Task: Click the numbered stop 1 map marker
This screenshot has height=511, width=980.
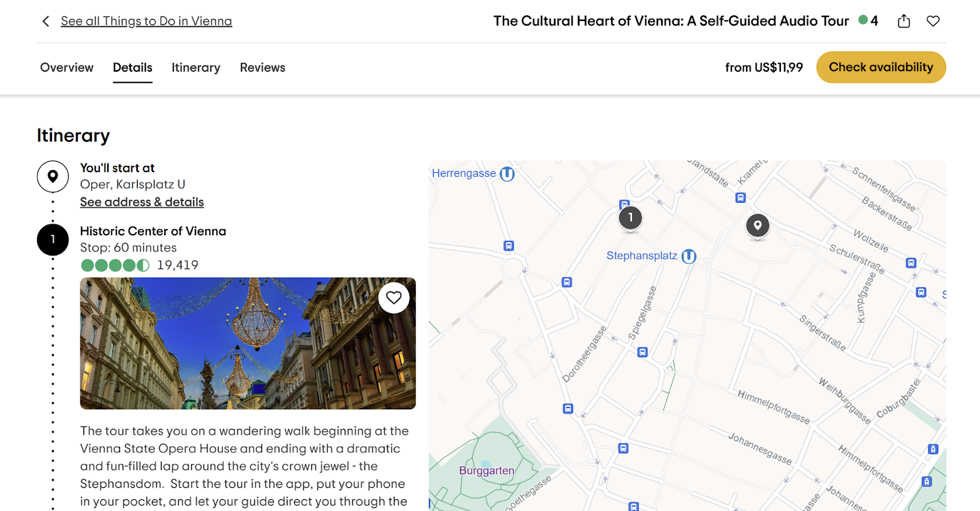Action: [x=630, y=218]
